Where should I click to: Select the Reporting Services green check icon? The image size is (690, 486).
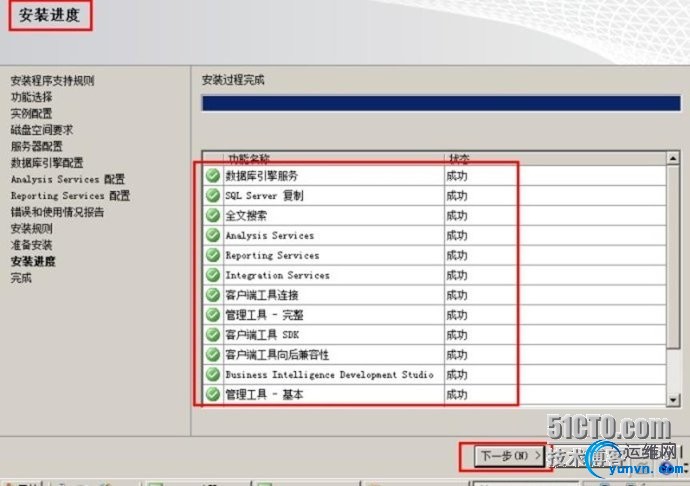tap(213, 255)
